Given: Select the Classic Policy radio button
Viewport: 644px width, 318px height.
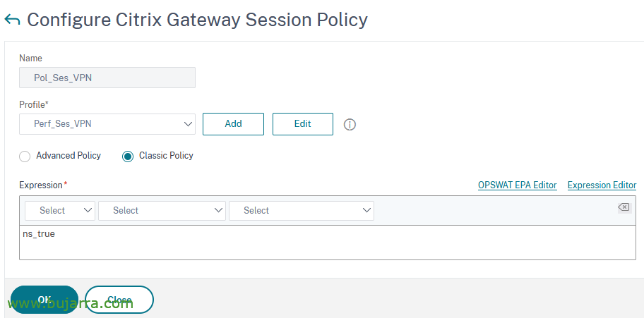Looking at the screenshot, I should 128,157.
